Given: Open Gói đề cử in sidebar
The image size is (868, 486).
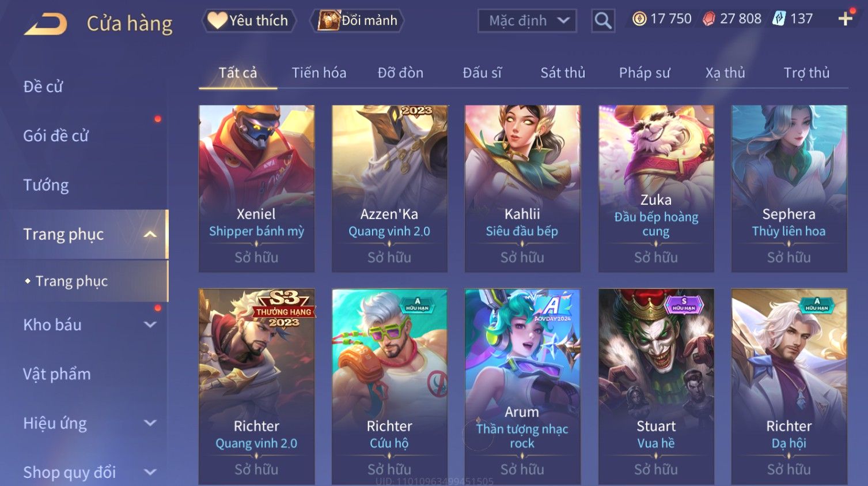Looking at the screenshot, I should tap(56, 136).
